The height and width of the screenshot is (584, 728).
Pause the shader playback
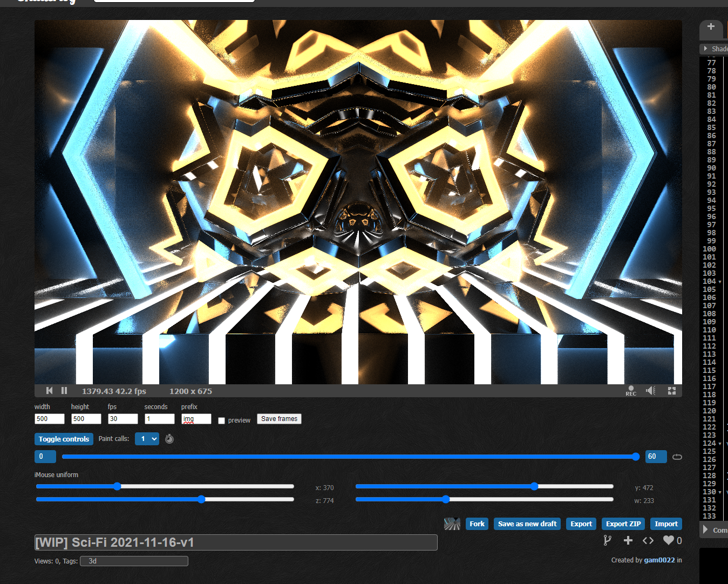point(64,391)
